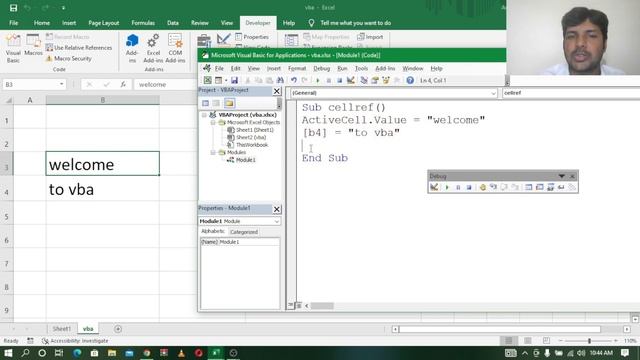Switch to Normal view in Excel status bar
This screenshot has height=360, width=640.
click(509, 341)
